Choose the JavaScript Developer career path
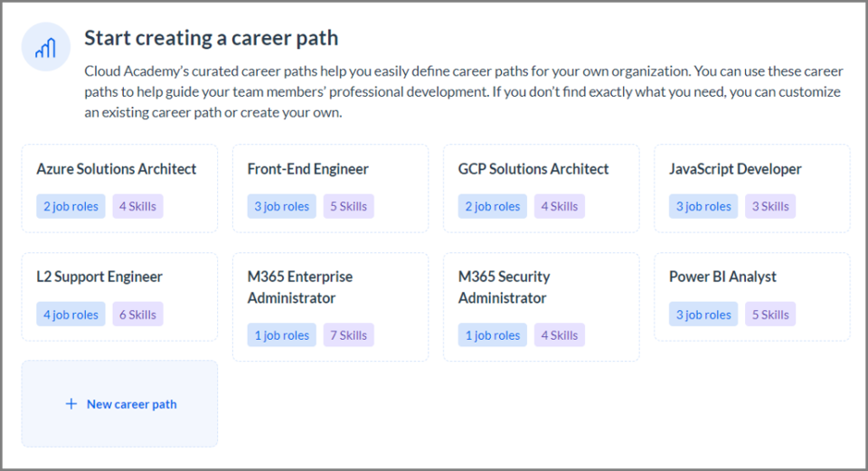The height and width of the screenshot is (471, 868). (752, 188)
